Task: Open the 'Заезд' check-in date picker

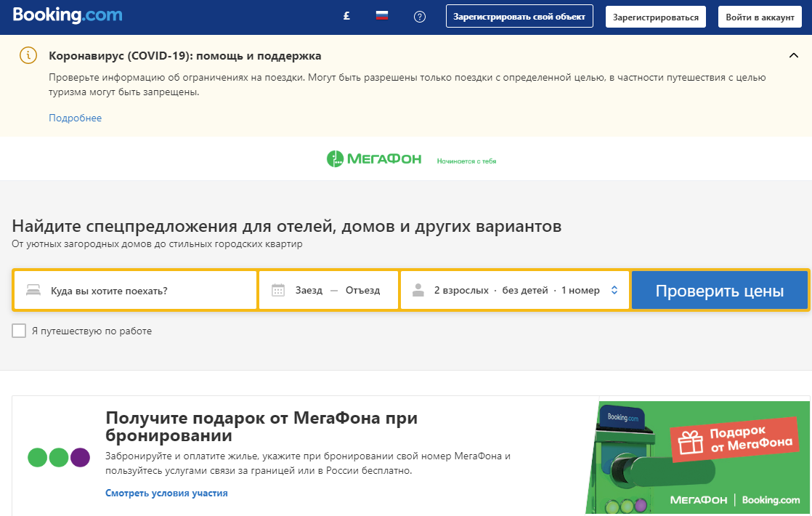Action: click(x=309, y=290)
